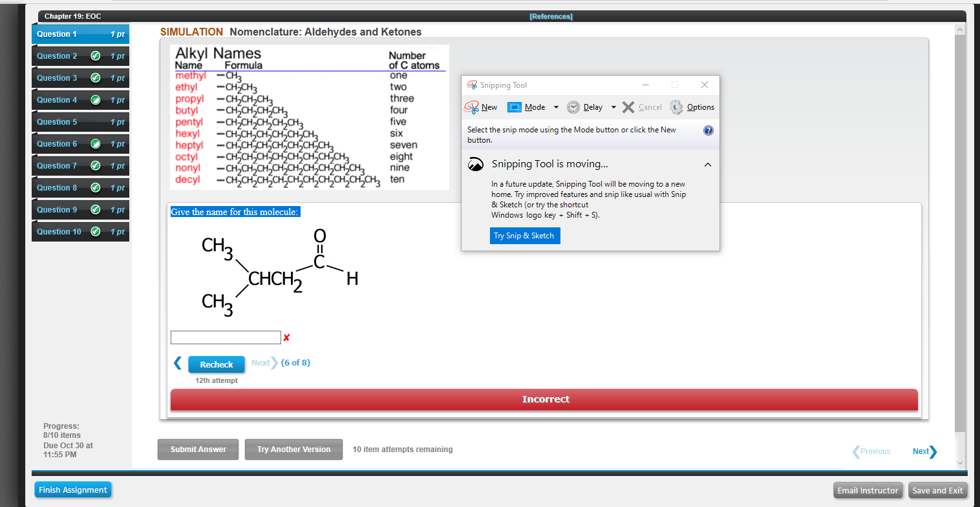This screenshot has width=980, height=507.
Task: Go to previous part with blue left chevron
Action: (178, 363)
